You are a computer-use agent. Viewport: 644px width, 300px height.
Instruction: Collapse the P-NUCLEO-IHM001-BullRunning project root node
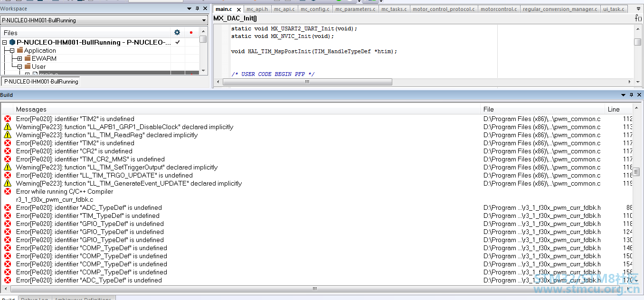[5, 42]
